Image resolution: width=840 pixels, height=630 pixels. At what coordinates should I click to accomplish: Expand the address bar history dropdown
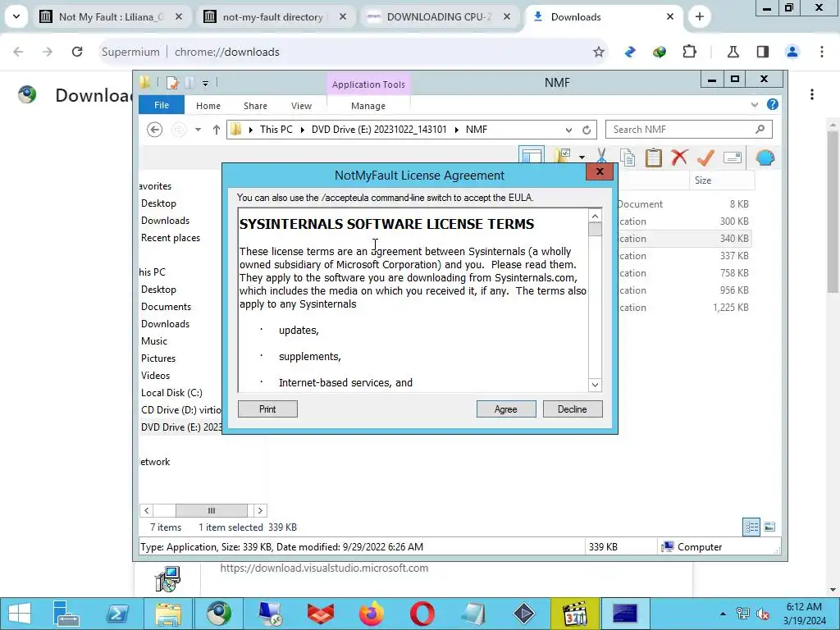pos(568,130)
